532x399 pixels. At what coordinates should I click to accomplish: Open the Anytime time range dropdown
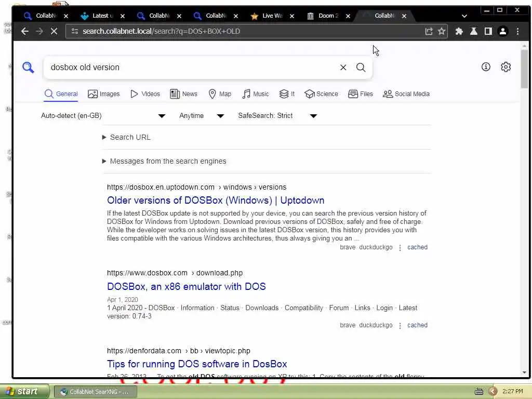coord(202,116)
